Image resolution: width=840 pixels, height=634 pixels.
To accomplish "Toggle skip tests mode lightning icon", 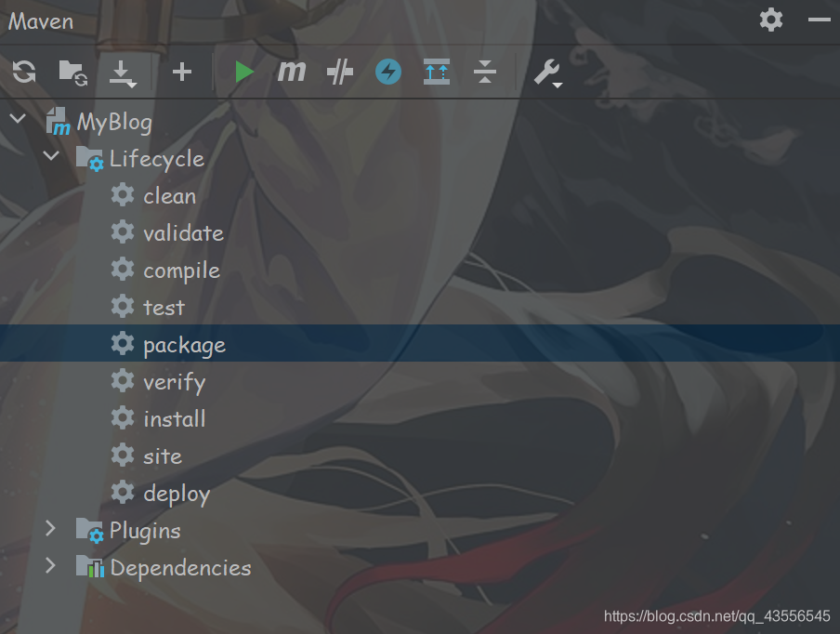I will 388,72.
